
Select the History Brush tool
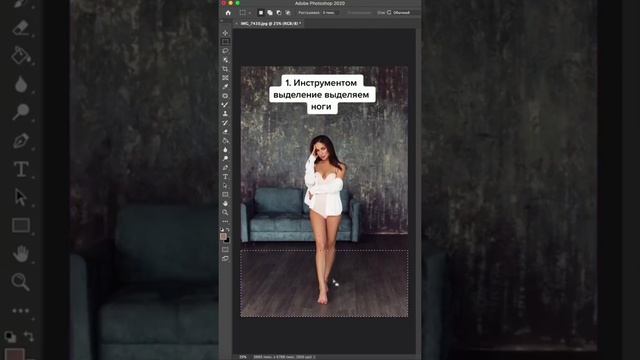click(x=225, y=123)
